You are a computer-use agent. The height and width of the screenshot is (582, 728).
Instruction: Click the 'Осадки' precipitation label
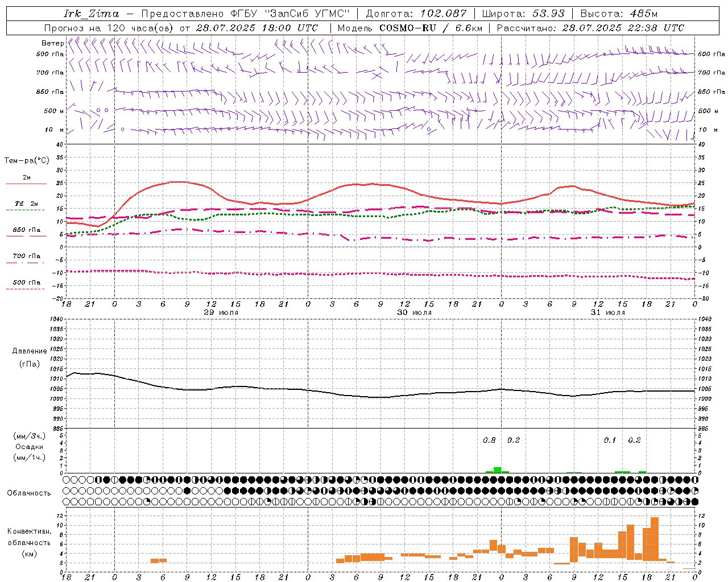click(x=30, y=447)
